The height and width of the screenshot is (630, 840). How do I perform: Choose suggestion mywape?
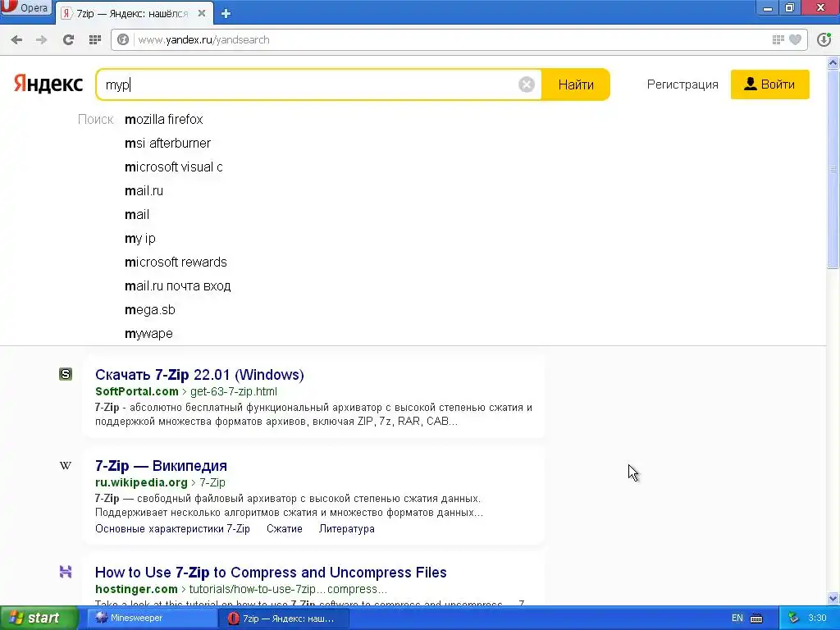point(148,333)
